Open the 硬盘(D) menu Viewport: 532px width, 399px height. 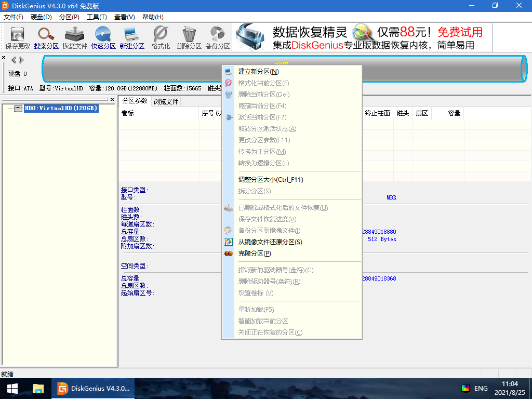[41, 17]
